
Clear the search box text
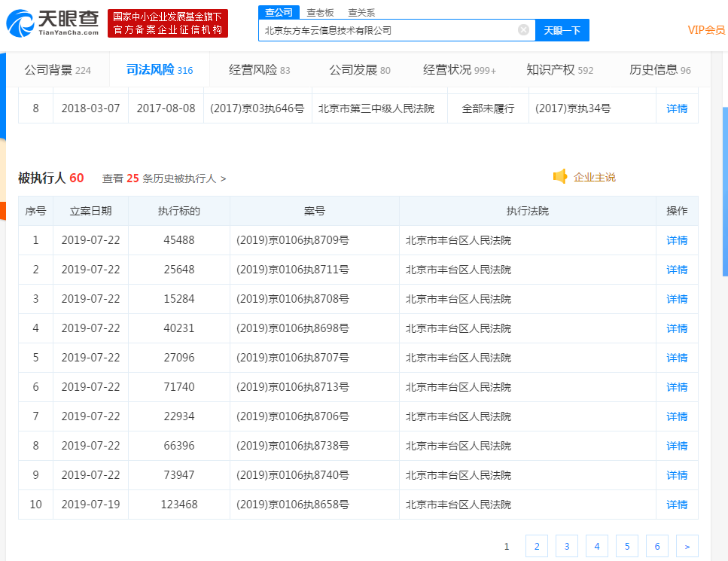pos(523,30)
